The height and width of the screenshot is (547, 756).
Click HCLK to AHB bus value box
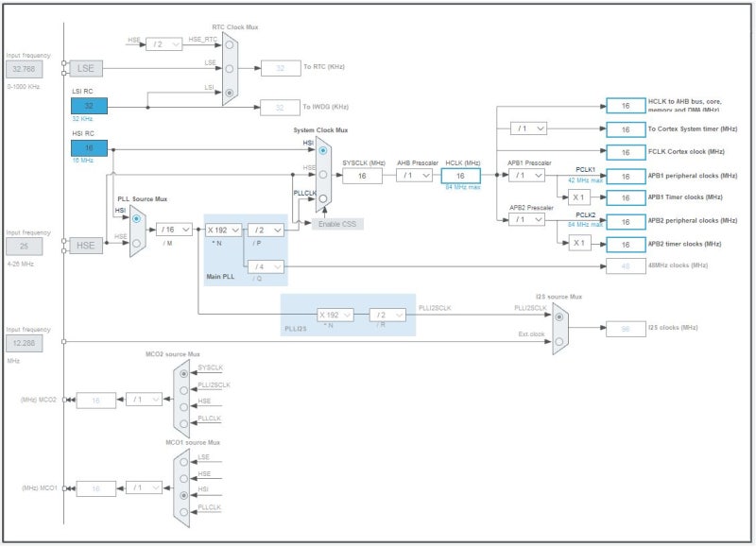pos(626,106)
